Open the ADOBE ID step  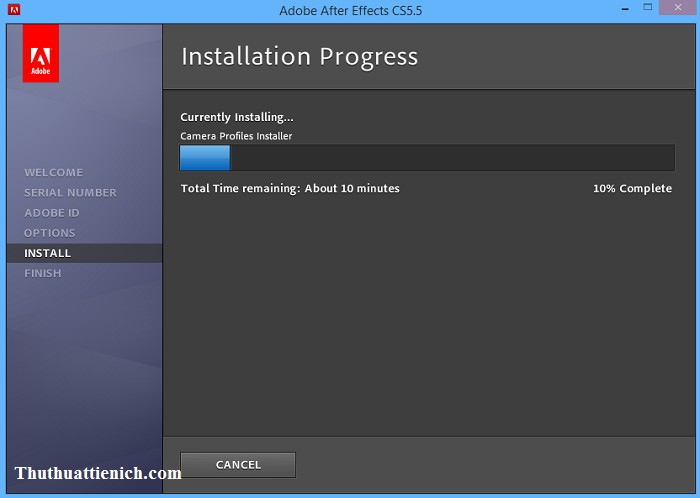pos(52,213)
